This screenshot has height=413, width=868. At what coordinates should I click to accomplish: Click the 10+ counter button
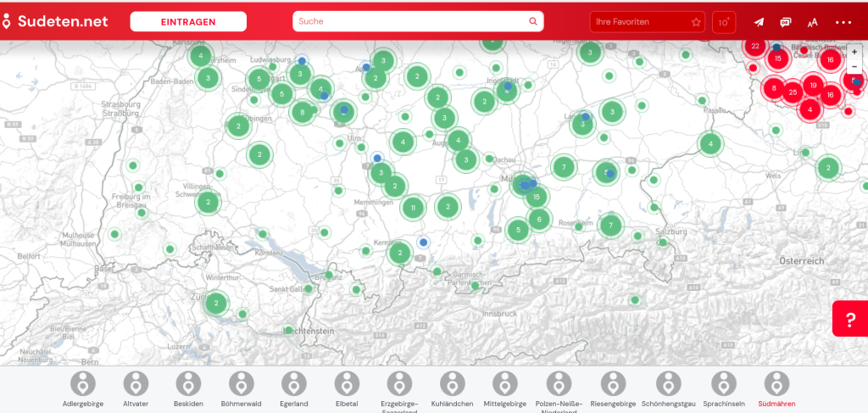pos(724,22)
